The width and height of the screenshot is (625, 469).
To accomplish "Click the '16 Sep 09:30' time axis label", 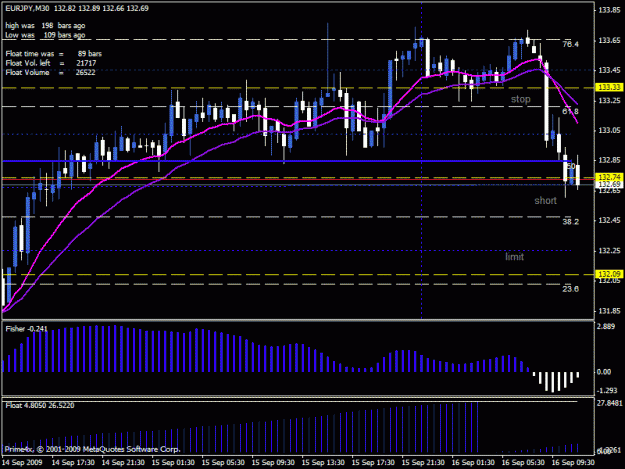I will click(573, 463).
